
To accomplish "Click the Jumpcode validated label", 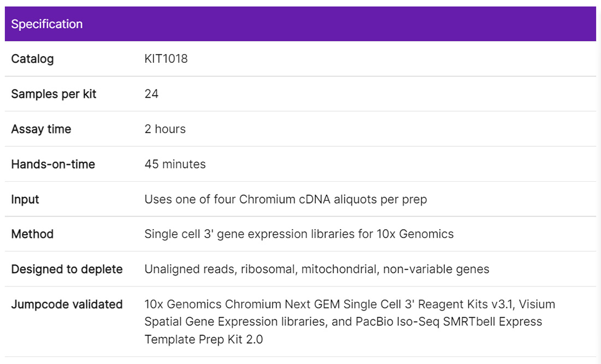I will [67, 305].
